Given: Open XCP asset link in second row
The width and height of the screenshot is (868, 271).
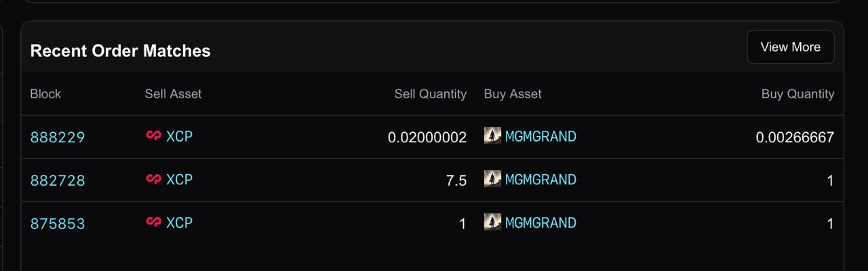Looking at the screenshot, I should 180,180.
